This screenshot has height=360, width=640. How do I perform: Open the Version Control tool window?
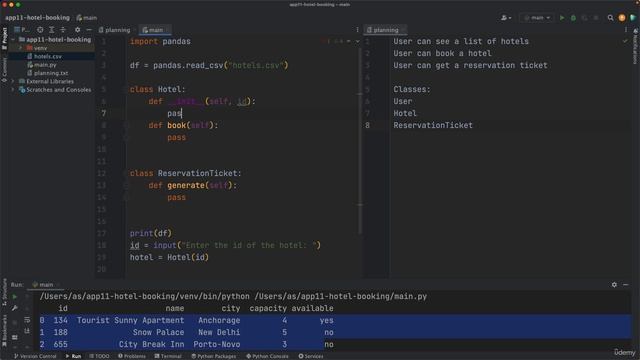tap(36, 356)
